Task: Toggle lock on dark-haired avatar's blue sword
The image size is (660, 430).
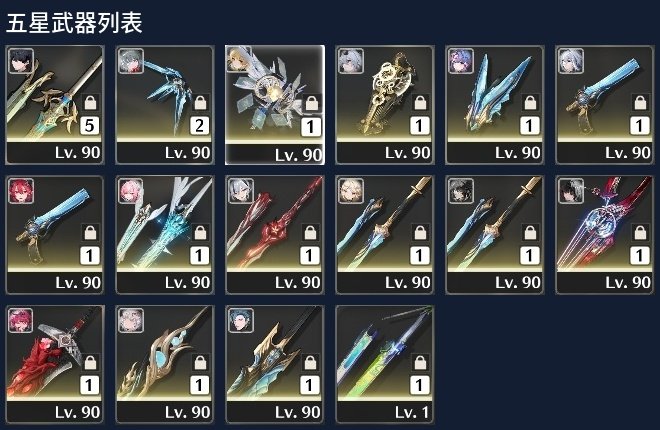Action: tap(530, 233)
